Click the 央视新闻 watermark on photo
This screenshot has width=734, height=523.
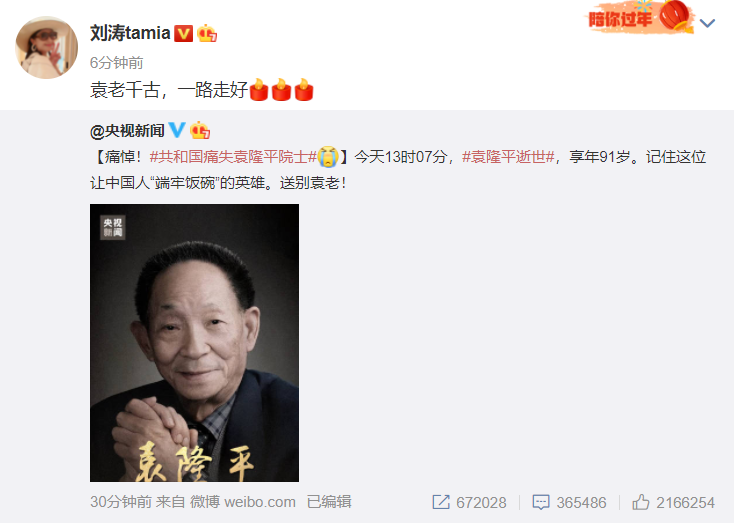click(112, 228)
